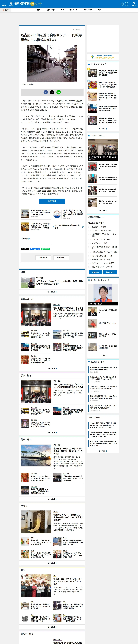Screen dimensions: 138x644
Task: Open the 学ぶ・知る nav menu item
Action: click(x=88, y=10)
